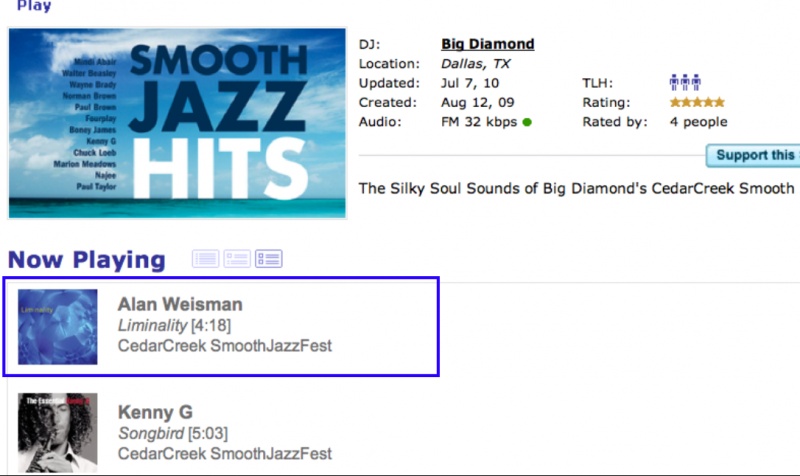Image resolution: width=800 pixels, height=476 pixels.
Task: Choose the expanded thumbnail view icon
Action: coord(269,259)
